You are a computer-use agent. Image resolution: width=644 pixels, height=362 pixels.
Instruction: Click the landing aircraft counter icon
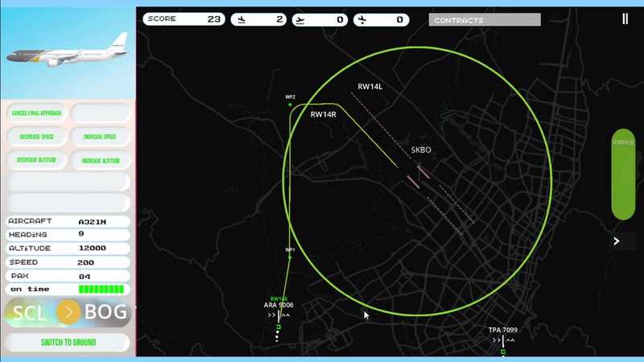pos(242,19)
